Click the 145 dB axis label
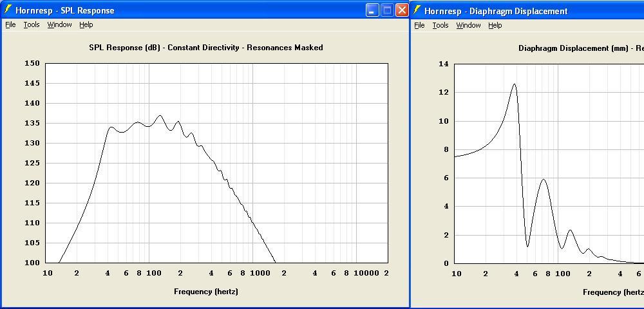This screenshot has height=309, width=644. (x=32, y=83)
